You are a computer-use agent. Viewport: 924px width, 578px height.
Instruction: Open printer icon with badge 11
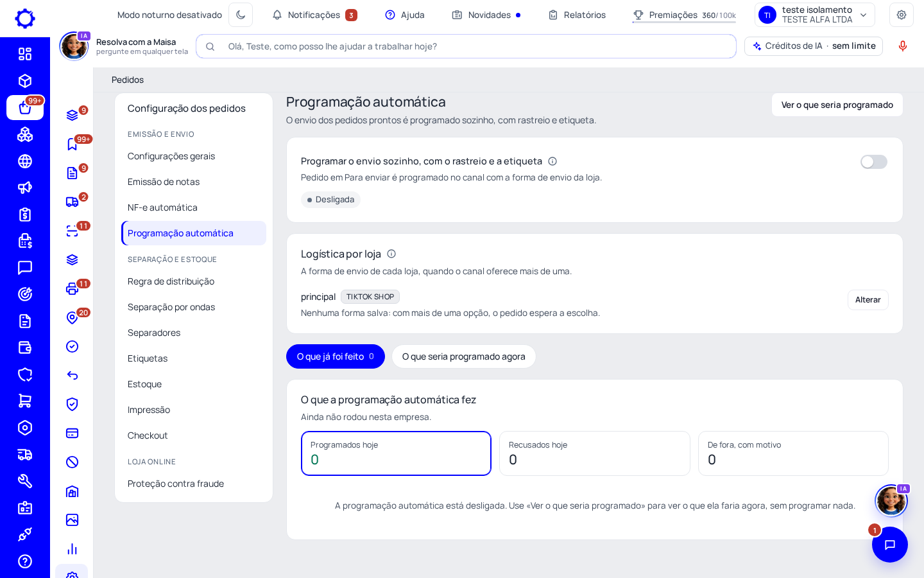pyautogui.click(x=73, y=289)
